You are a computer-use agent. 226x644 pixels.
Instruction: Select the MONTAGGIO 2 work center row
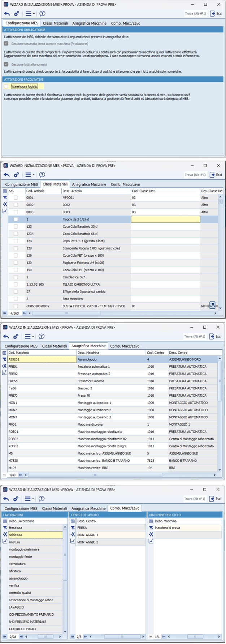point(87,542)
